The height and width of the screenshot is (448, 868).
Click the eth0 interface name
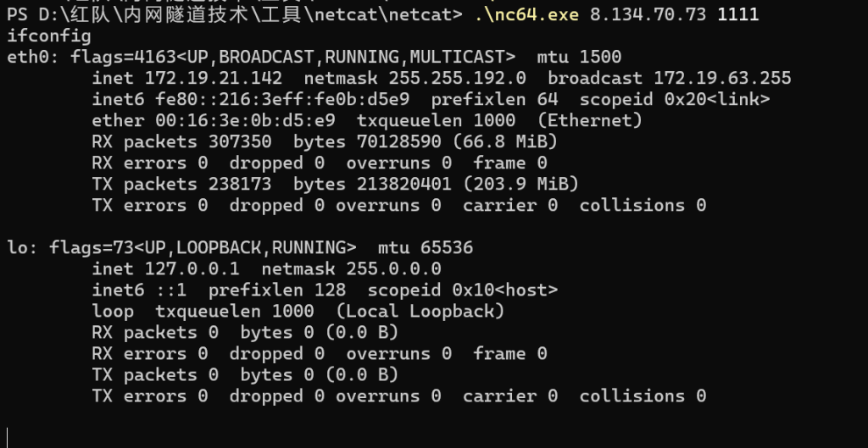point(28,57)
